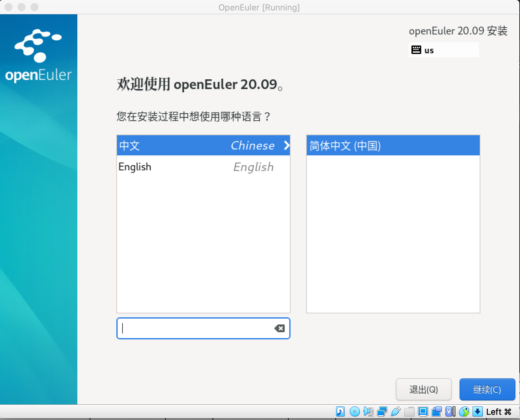Click the keyboard layout icon beside us
Screen dimensions: 520x420
pos(416,50)
